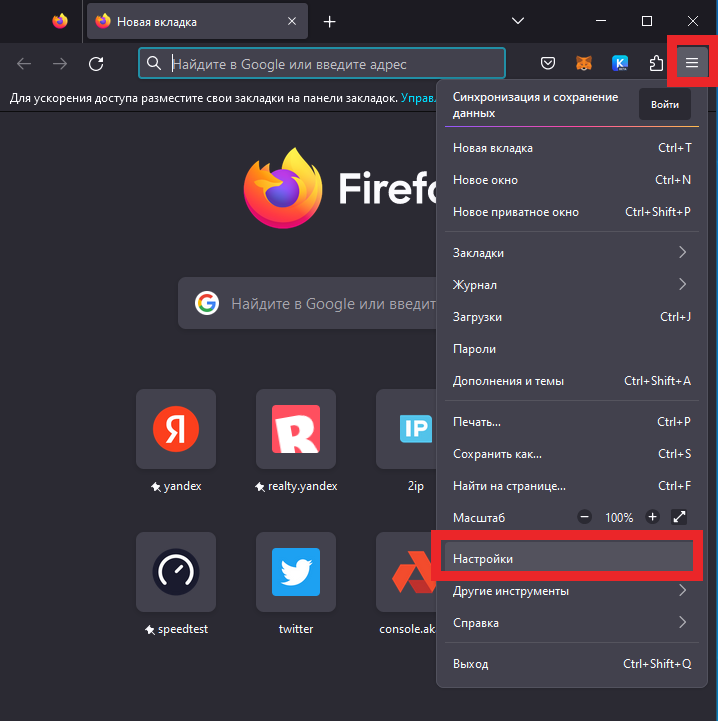
Task: Close the 'Новая вкладка' tab
Action: (x=292, y=21)
